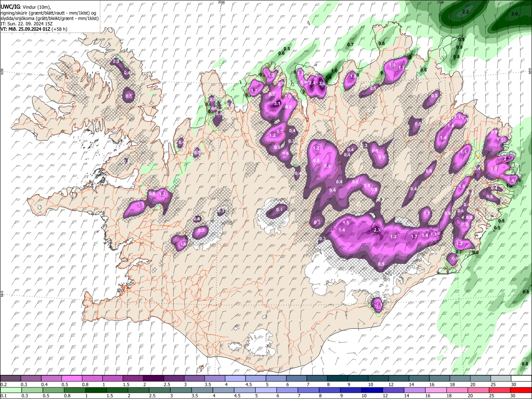
Task: Click the UWC/IG title text
Action: tap(10, 7)
